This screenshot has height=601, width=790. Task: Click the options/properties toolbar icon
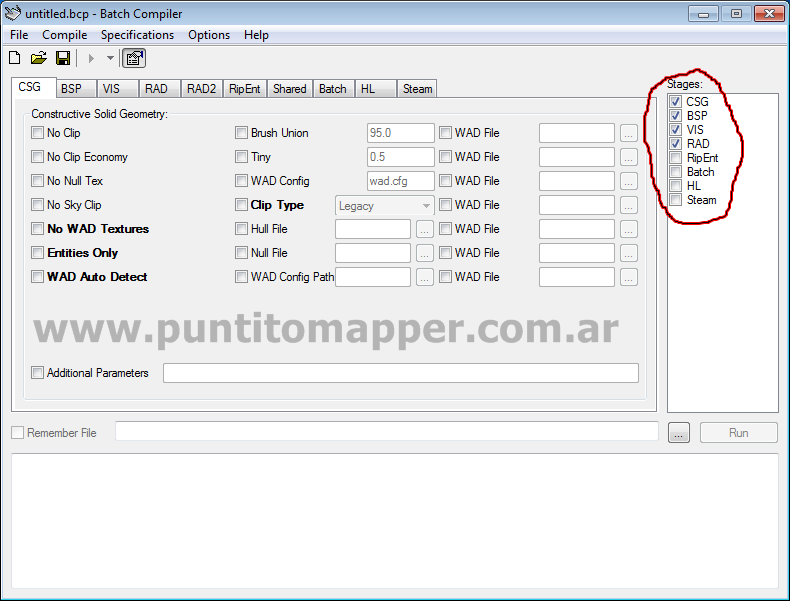pos(134,58)
